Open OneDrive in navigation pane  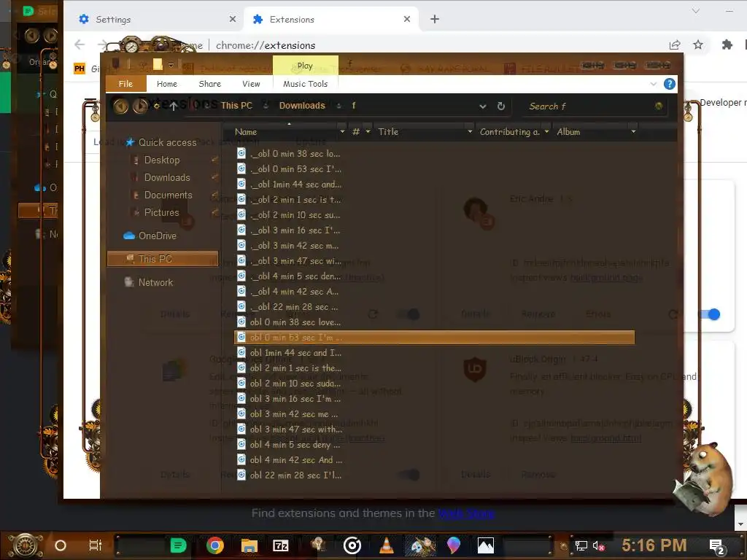point(157,236)
